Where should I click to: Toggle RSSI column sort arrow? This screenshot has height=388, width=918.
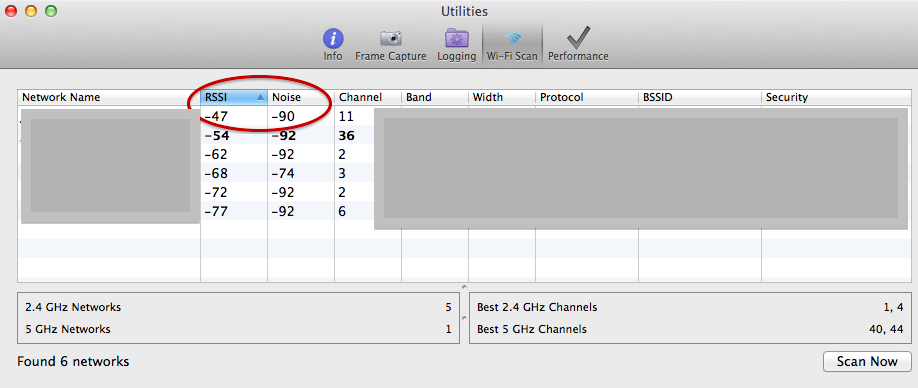[x=260, y=98]
